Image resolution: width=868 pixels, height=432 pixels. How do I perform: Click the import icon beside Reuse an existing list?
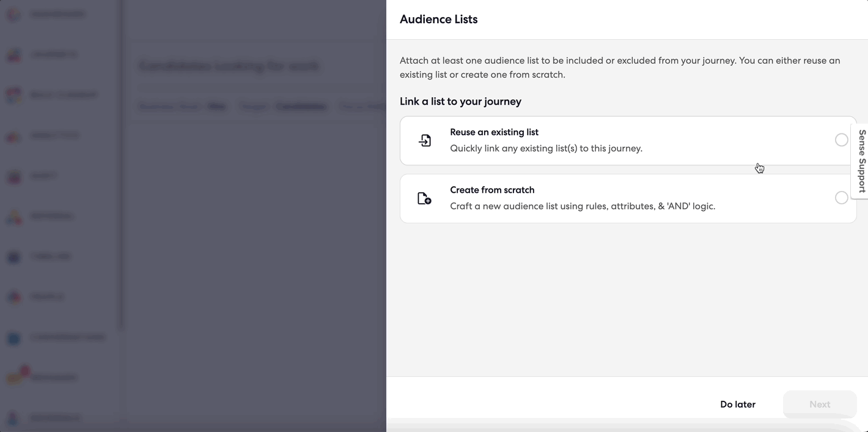(425, 140)
